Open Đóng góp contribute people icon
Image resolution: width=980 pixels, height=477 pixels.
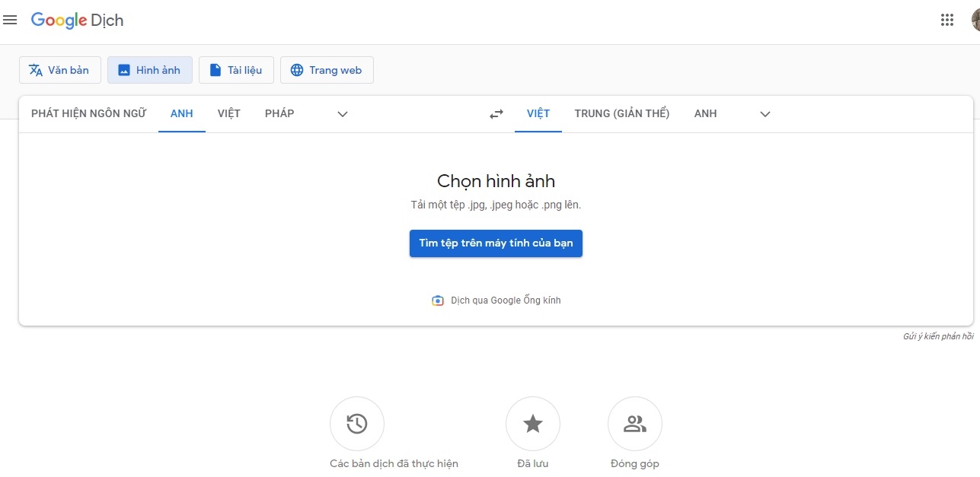635,424
